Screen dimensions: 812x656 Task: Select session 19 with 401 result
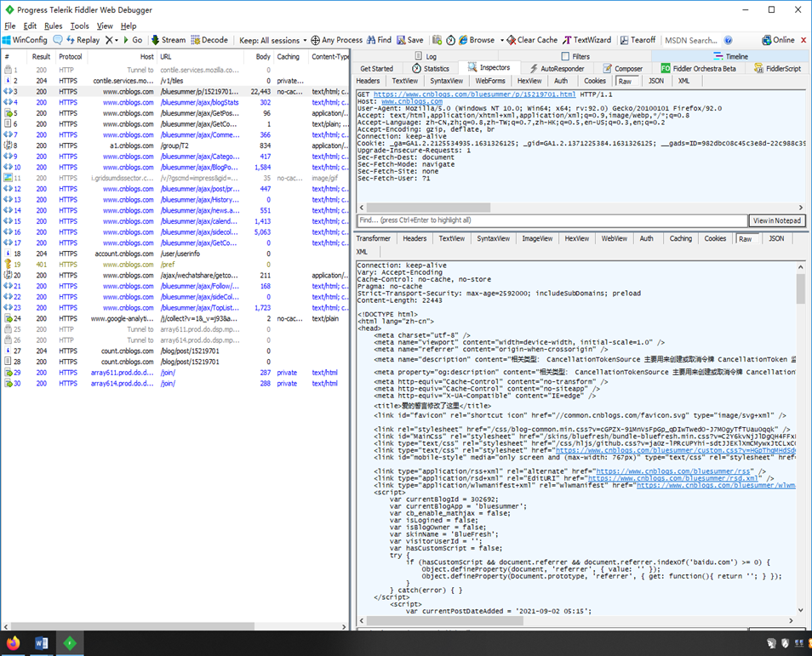coord(175,264)
